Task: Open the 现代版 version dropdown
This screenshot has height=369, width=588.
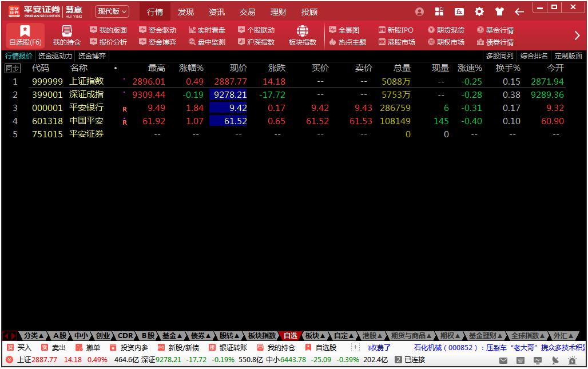Action: [x=112, y=11]
